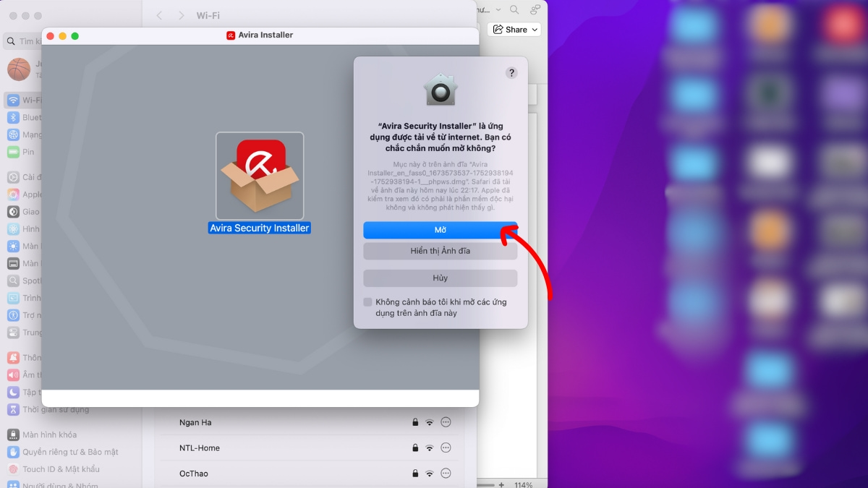
Task: Open Quyền riêng tư & Bảo mật in the sidebar
Action: (62, 452)
